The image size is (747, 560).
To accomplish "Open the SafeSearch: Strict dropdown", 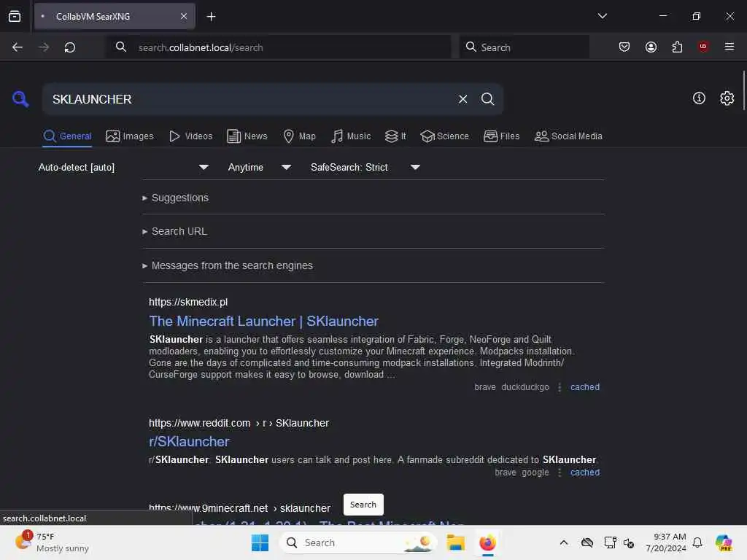I will pyautogui.click(x=365, y=167).
